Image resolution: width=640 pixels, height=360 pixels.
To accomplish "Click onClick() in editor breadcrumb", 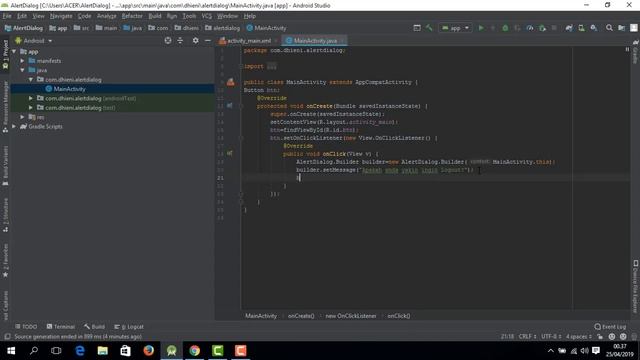I will tap(399, 316).
